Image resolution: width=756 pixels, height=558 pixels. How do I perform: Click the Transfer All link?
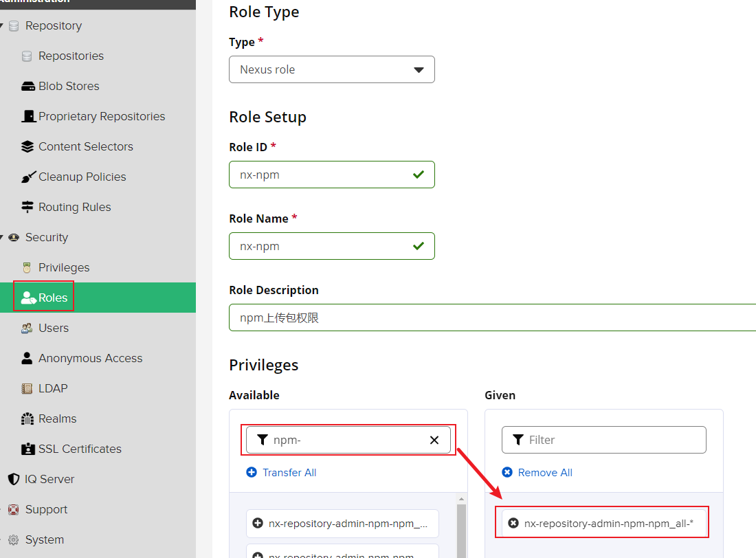click(289, 473)
